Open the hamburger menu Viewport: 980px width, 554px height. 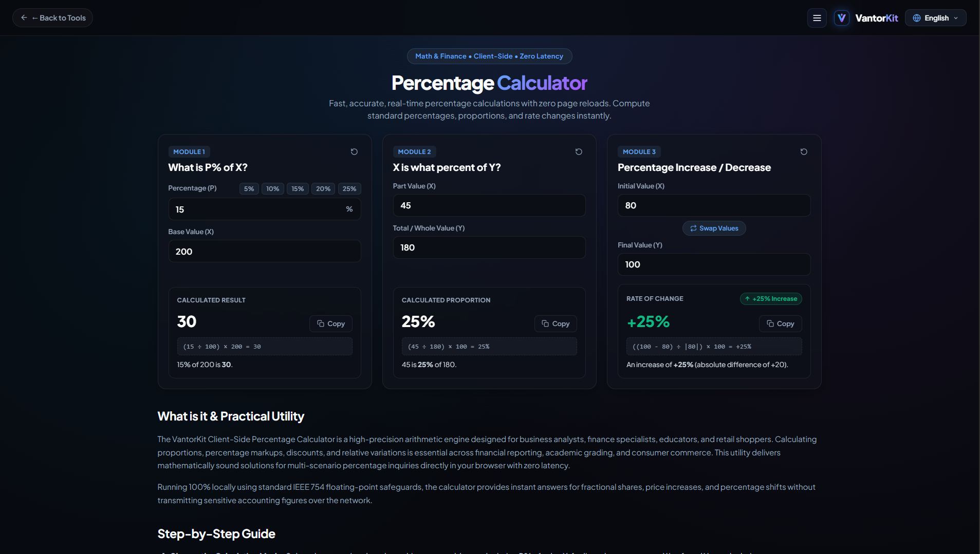pyautogui.click(x=817, y=18)
